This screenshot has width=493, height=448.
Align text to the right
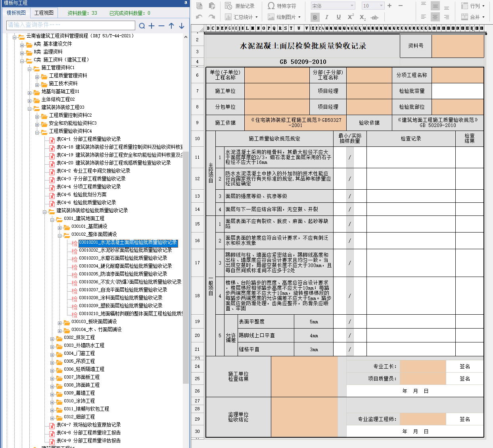[447, 17]
